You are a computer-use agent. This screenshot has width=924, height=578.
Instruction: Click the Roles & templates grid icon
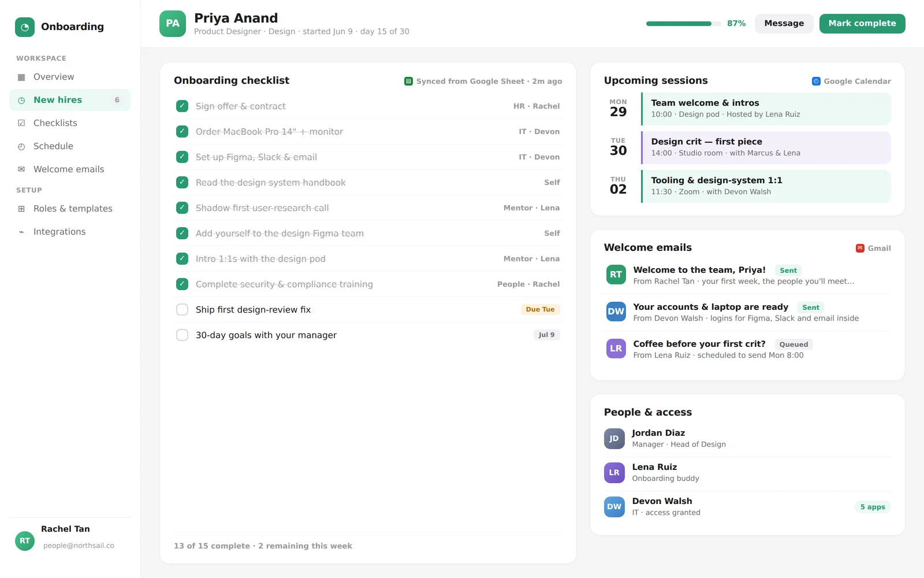pyautogui.click(x=21, y=209)
